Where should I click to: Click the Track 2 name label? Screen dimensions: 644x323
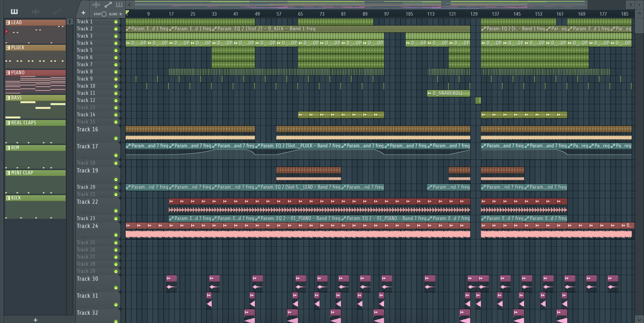(85, 29)
